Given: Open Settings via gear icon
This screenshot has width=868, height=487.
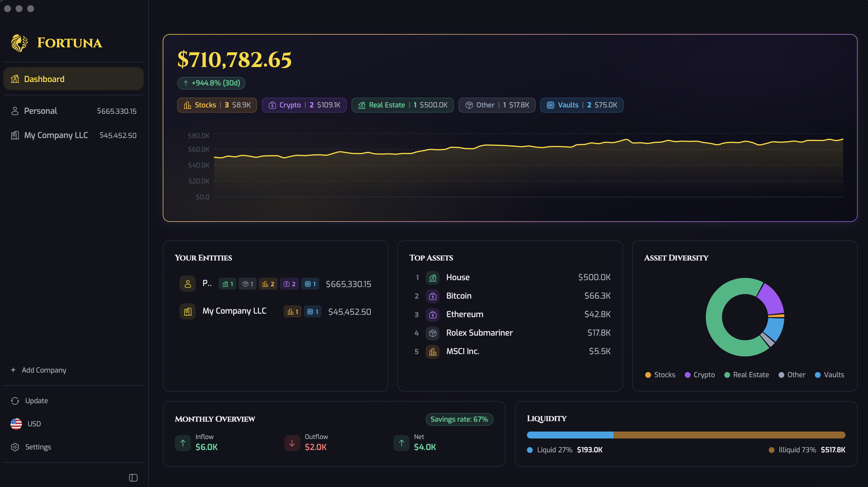Looking at the screenshot, I should click(15, 447).
